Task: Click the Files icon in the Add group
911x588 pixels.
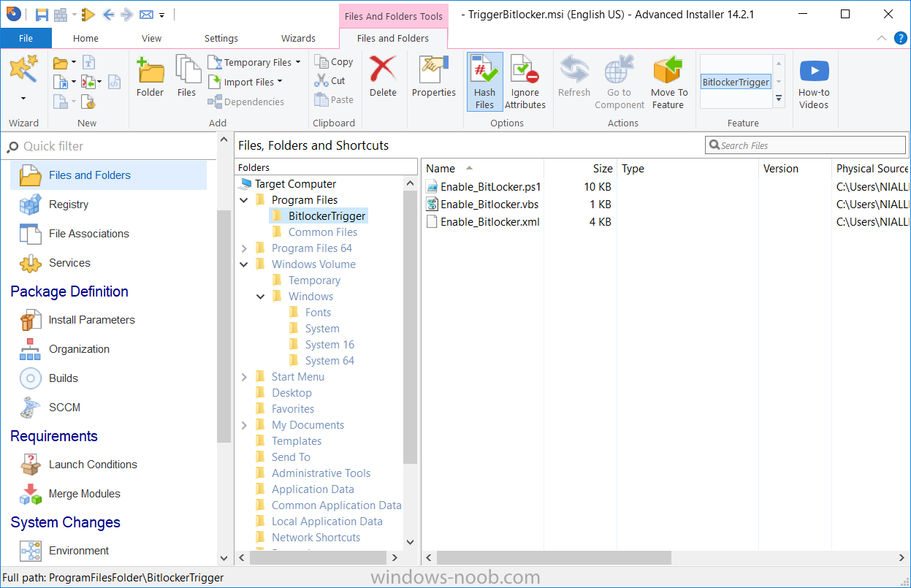Action: coord(187,77)
